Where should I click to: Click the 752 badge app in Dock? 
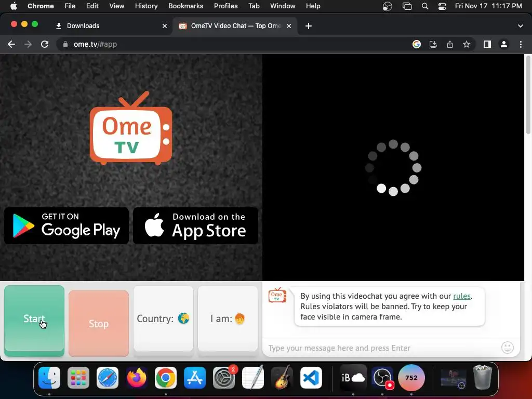[x=411, y=378]
